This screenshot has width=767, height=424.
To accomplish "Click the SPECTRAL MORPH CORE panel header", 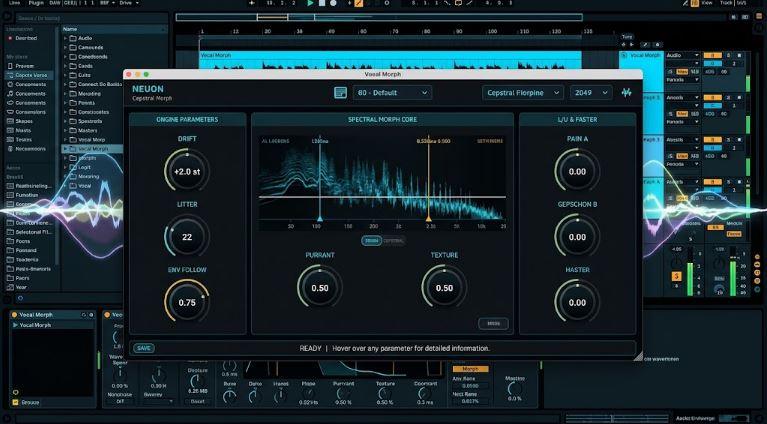I will 382,119.
